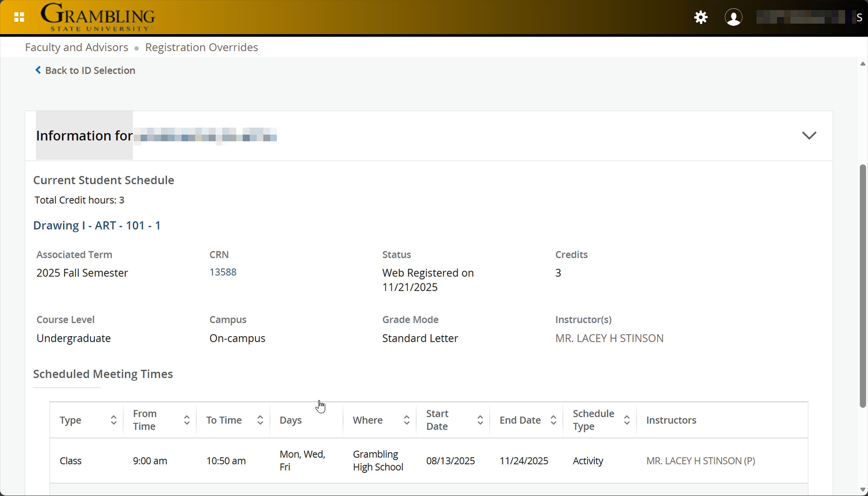
Task: Collapse the 'Information for' student panel
Action: coord(809,135)
